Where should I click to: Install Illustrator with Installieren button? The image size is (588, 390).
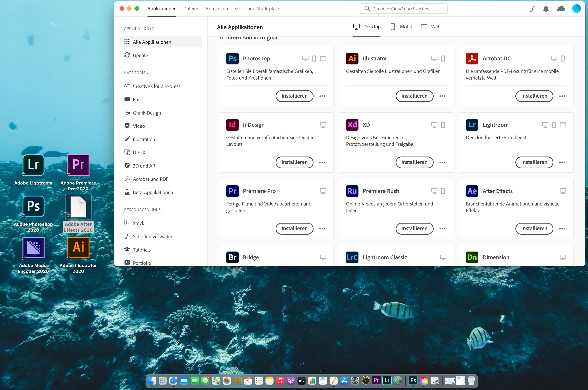[414, 96]
